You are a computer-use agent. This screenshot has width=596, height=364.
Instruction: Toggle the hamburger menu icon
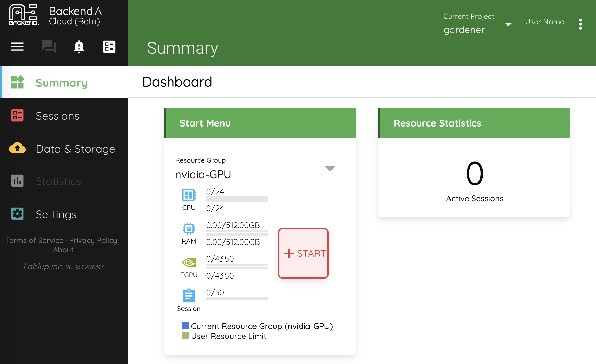17,47
